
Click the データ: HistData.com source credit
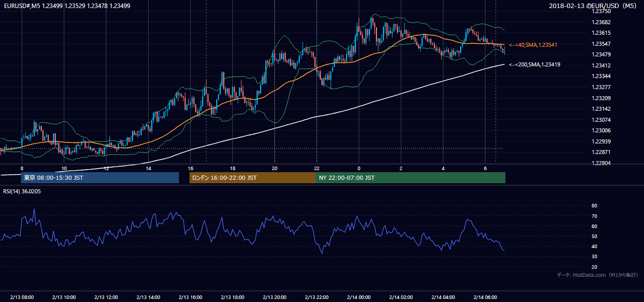point(598,275)
